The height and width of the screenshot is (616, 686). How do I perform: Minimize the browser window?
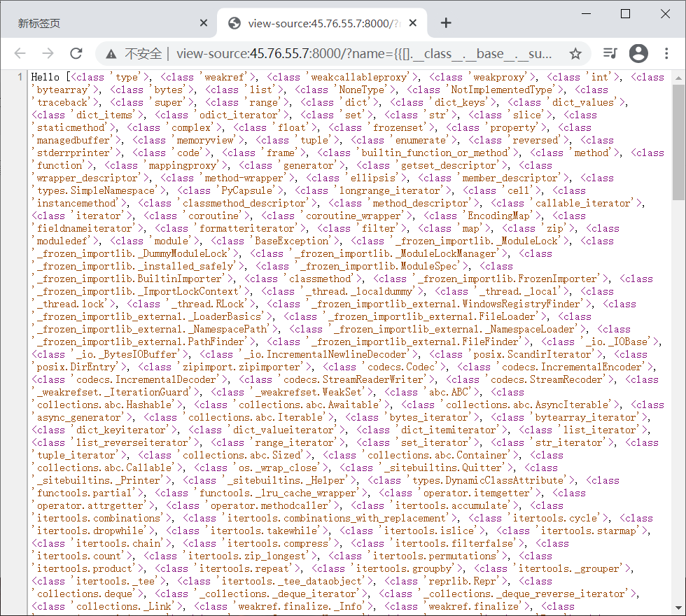click(587, 14)
